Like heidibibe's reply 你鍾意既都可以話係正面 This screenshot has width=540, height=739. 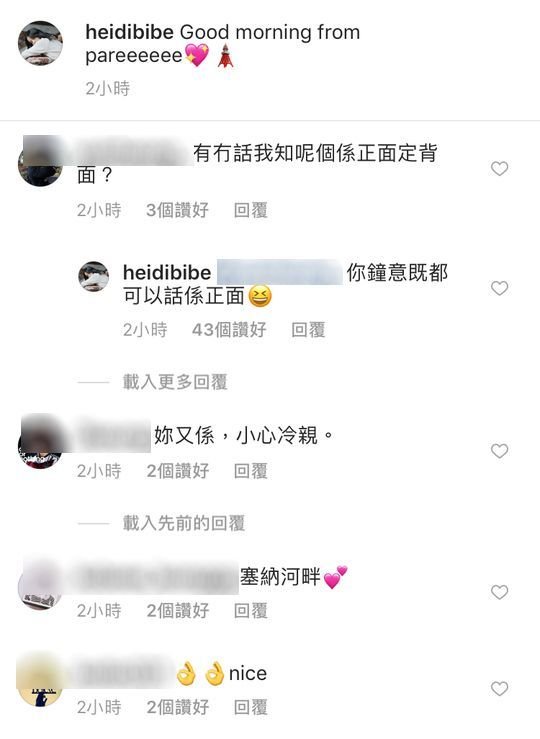(499, 288)
